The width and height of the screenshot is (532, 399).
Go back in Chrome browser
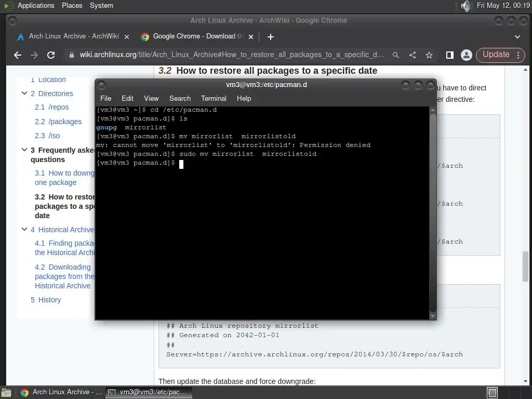[x=18, y=55]
